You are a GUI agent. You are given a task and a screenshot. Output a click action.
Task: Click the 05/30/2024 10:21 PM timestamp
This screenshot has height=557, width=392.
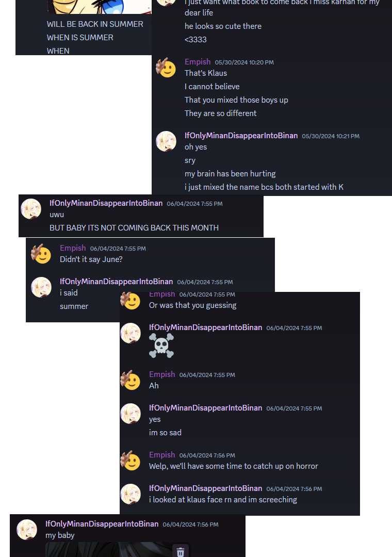pyautogui.click(x=331, y=136)
